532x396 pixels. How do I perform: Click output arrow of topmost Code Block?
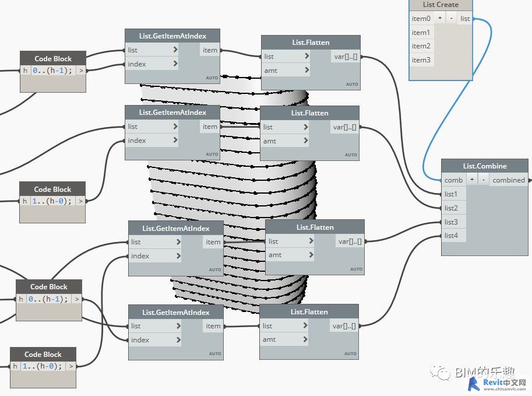[81, 71]
